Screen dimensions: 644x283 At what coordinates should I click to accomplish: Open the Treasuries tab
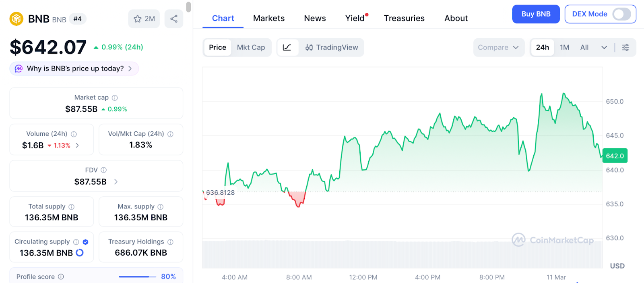point(404,18)
